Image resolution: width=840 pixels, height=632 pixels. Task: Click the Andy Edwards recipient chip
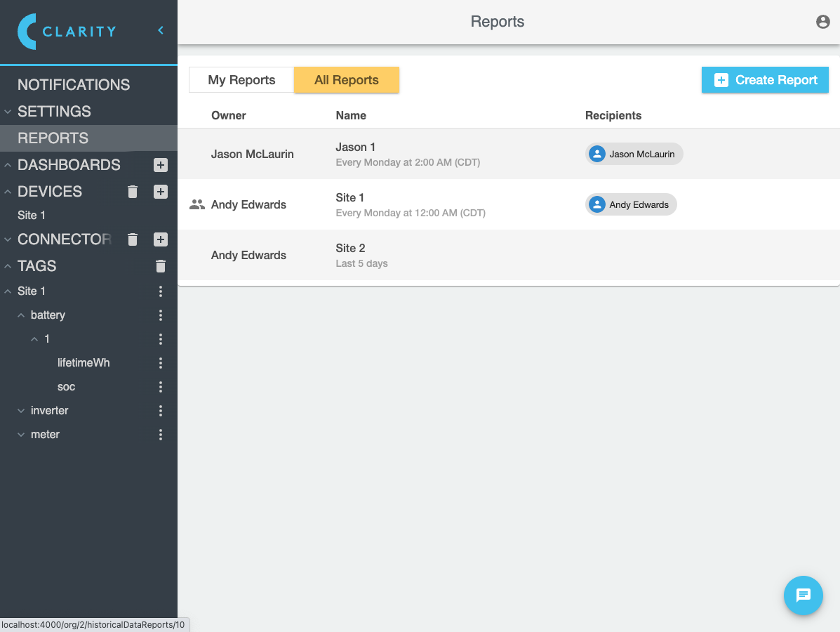[x=631, y=204]
